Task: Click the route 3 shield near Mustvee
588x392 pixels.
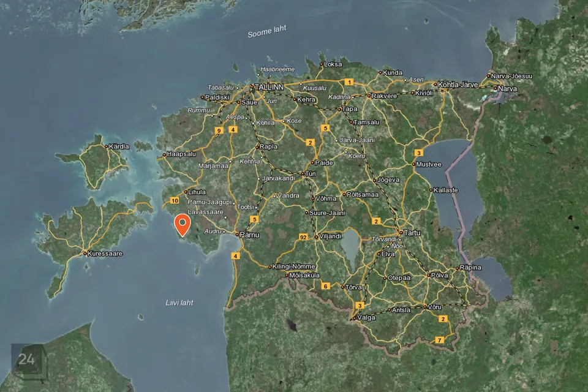Action: click(x=418, y=153)
